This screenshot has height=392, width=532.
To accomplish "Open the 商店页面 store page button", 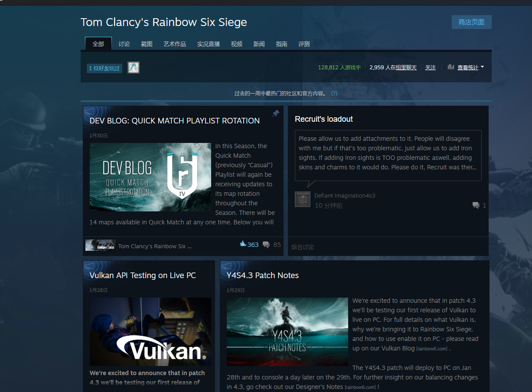I will pos(471,22).
